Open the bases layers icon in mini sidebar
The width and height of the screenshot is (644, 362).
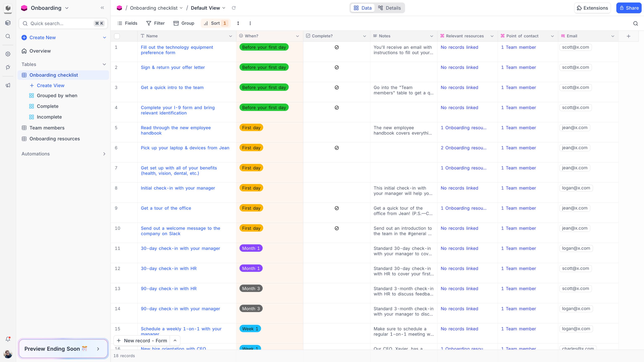point(8,23)
